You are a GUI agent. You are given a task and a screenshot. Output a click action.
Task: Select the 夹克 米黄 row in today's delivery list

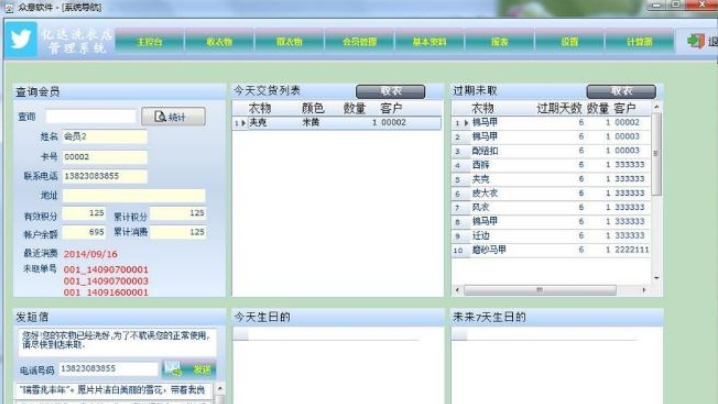point(337,123)
